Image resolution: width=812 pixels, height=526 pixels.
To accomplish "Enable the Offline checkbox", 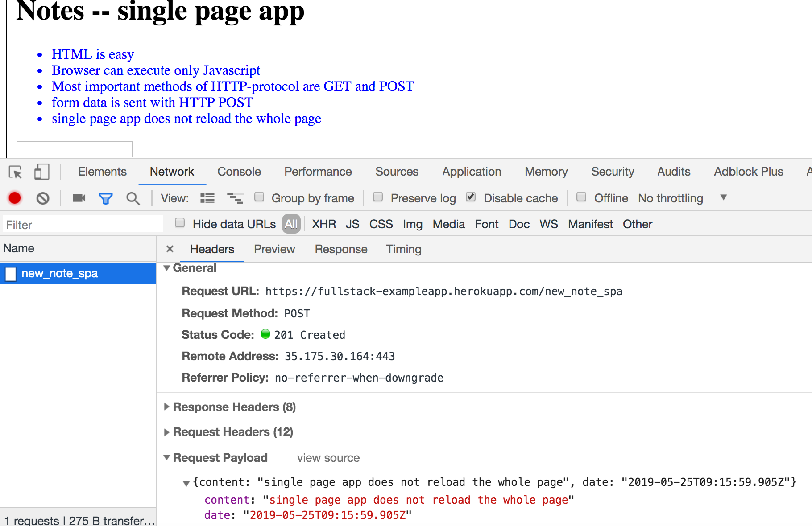I will click(x=581, y=197).
